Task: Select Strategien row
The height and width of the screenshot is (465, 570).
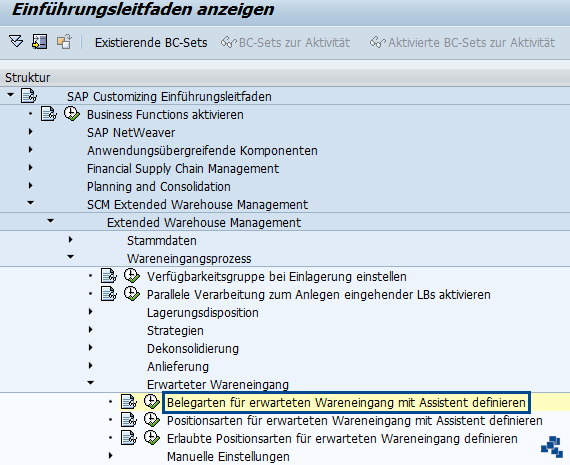Action: [175, 331]
